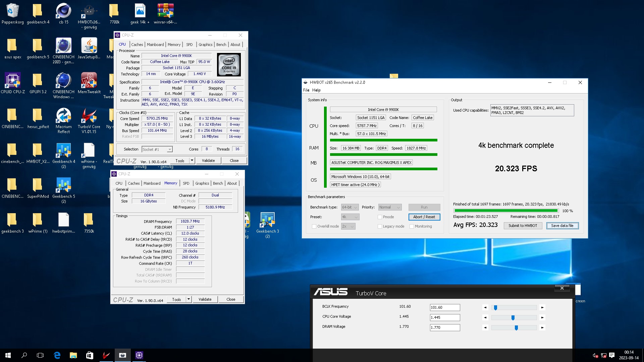
Task: Open SPD tab in lower CPU-Z window
Action: coord(186,183)
